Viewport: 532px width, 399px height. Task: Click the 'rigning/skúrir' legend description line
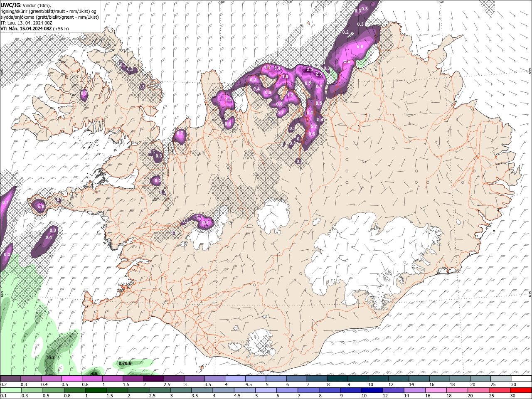(49, 11)
